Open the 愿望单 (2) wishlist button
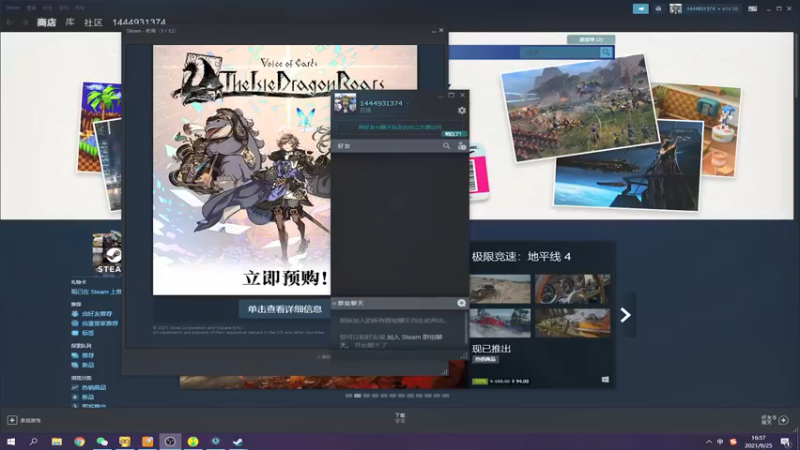The height and width of the screenshot is (450, 800). pos(591,39)
